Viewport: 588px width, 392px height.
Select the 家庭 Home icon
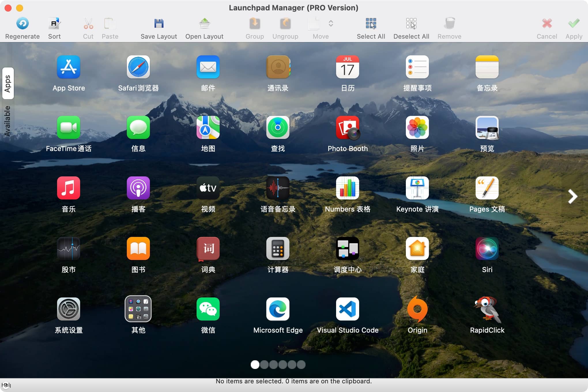coord(417,248)
